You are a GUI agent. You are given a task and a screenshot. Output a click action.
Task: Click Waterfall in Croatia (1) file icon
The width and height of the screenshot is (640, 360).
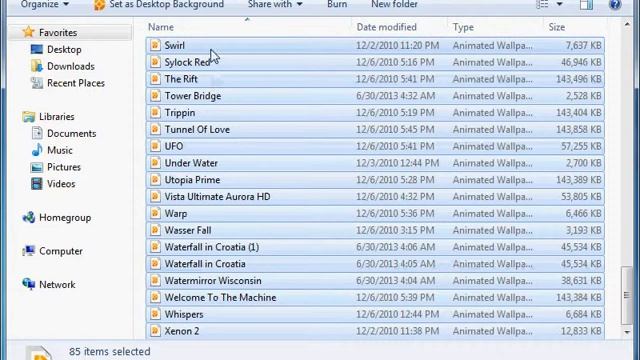coord(155,247)
